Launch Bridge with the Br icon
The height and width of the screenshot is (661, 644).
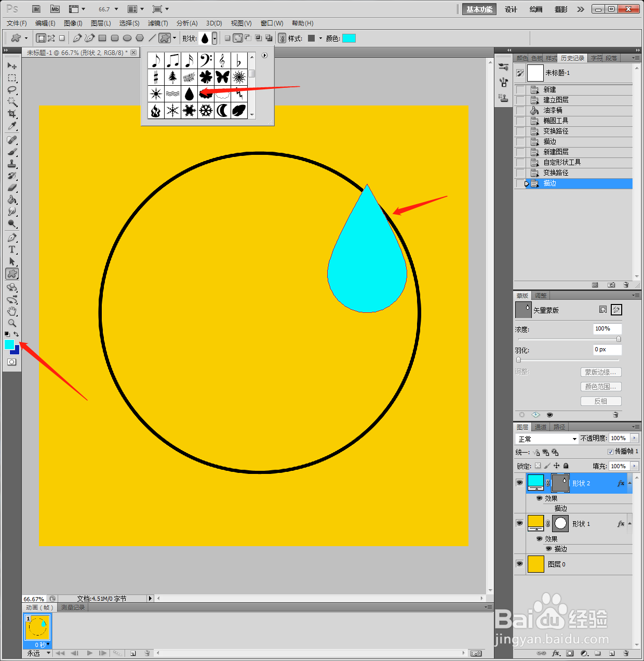[x=36, y=9]
